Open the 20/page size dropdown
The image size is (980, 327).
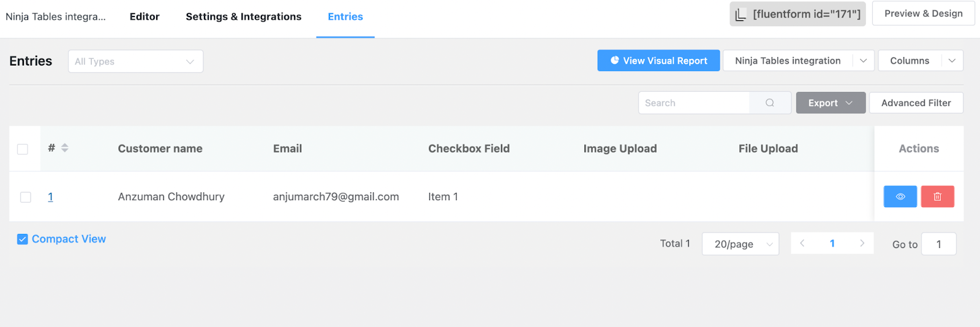pos(740,244)
